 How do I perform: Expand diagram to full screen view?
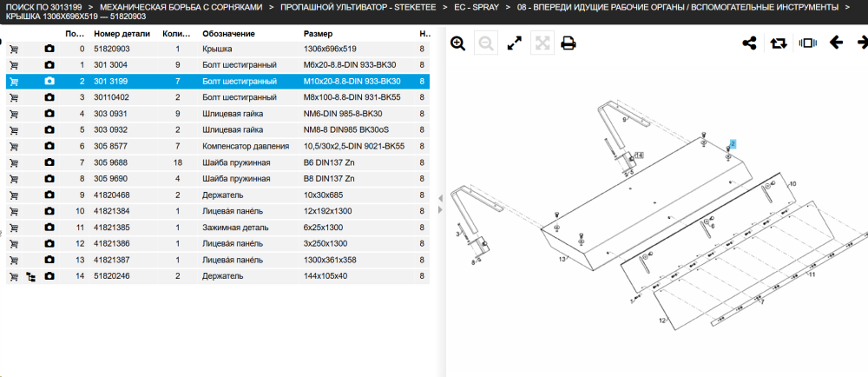515,43
